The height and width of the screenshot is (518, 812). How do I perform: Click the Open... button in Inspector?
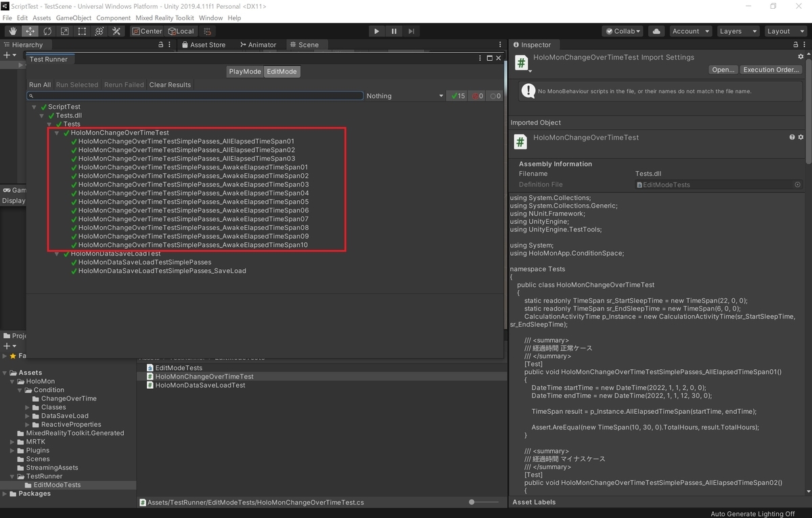pyautogui.click(x=723, y=70)
